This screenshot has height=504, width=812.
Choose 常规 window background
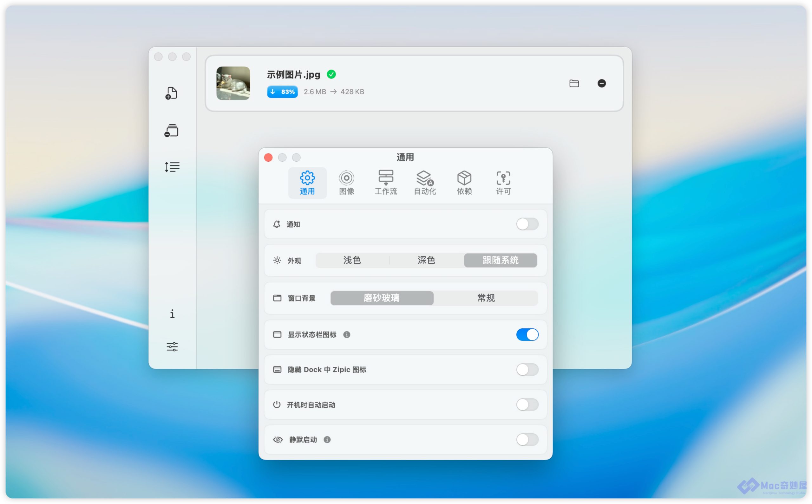(486, 298)
